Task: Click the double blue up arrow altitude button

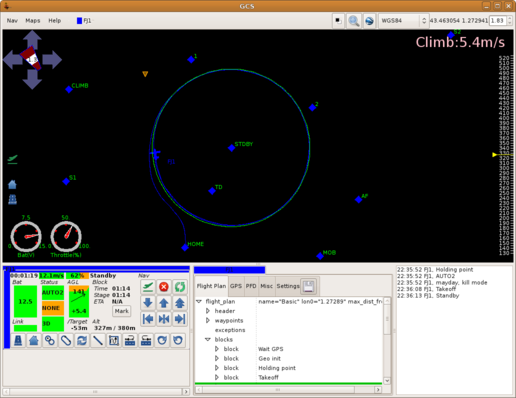Action: click(180, 303)
